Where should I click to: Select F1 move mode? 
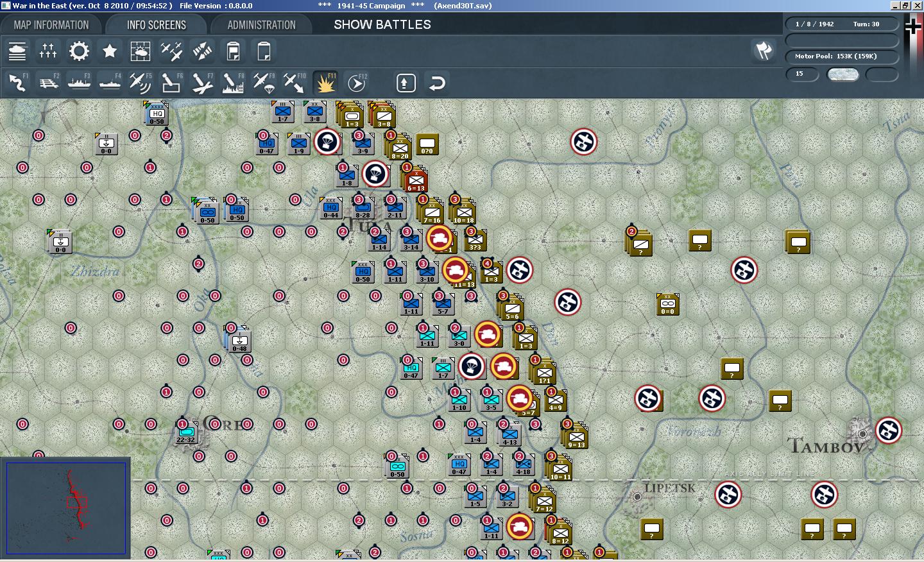[x=17, y=83]
